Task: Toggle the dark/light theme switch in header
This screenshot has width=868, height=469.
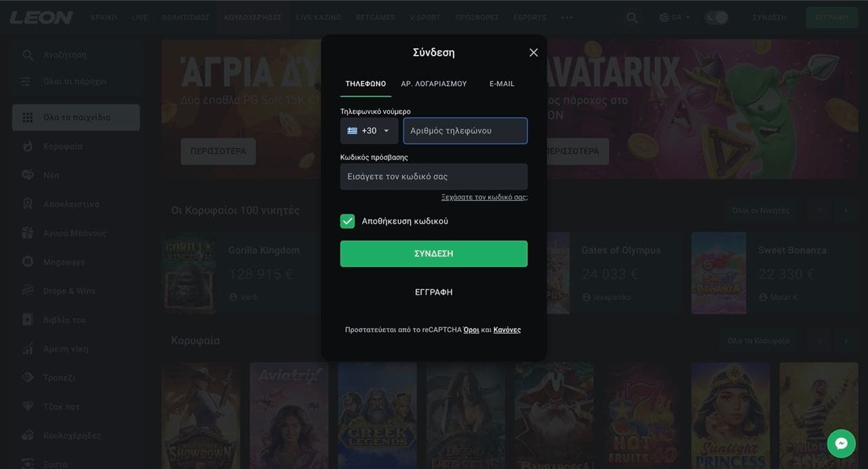Action: [x=716, y=18]
